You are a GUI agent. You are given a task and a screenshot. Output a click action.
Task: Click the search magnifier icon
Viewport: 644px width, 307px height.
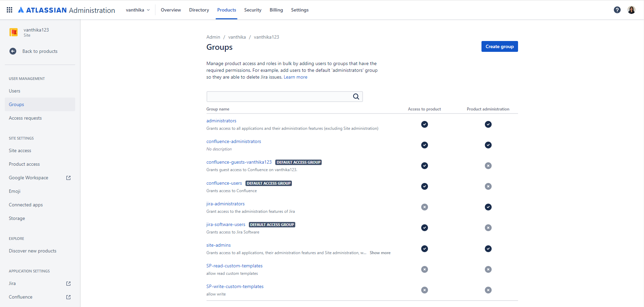(x=356, y=97)
